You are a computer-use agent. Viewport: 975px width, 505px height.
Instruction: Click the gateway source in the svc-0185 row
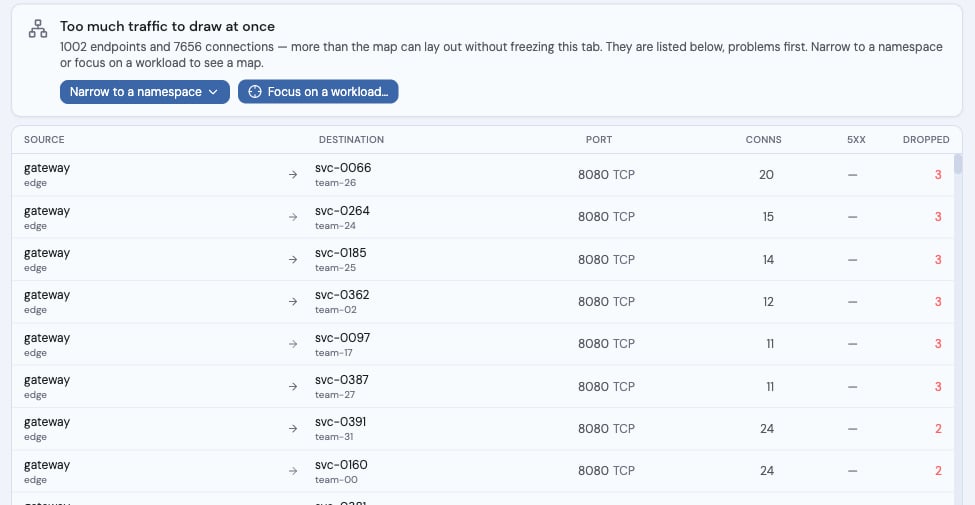pyautogui.click(x=47, y=254)
